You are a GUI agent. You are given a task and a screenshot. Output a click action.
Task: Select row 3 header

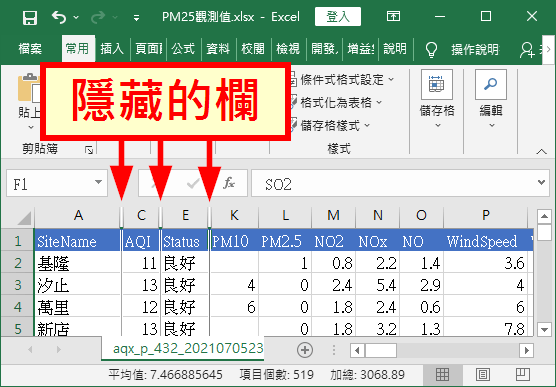click(x=17, y=285)
